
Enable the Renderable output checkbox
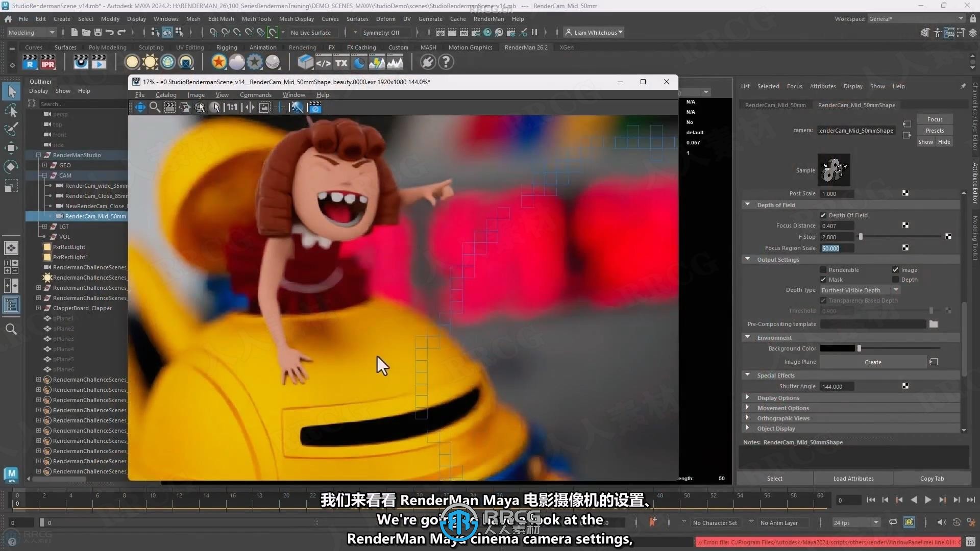point(823,269)
